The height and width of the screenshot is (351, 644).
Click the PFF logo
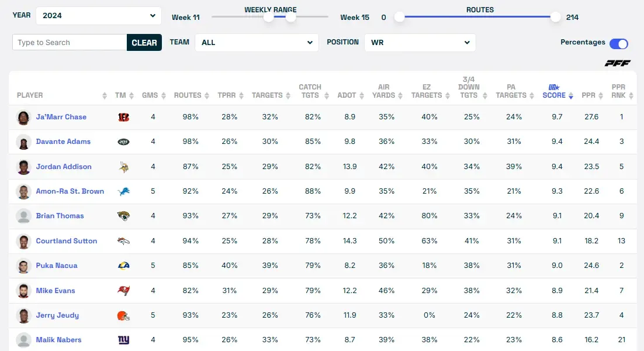(617, 63)
